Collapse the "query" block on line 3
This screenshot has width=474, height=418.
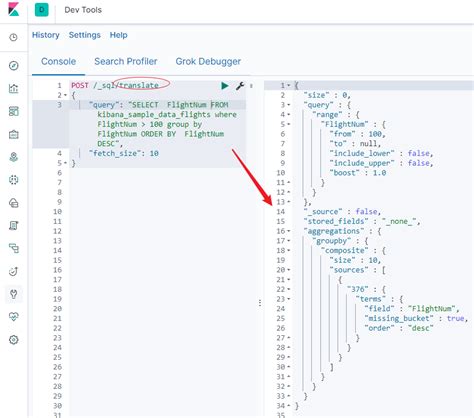pos(288,105)
